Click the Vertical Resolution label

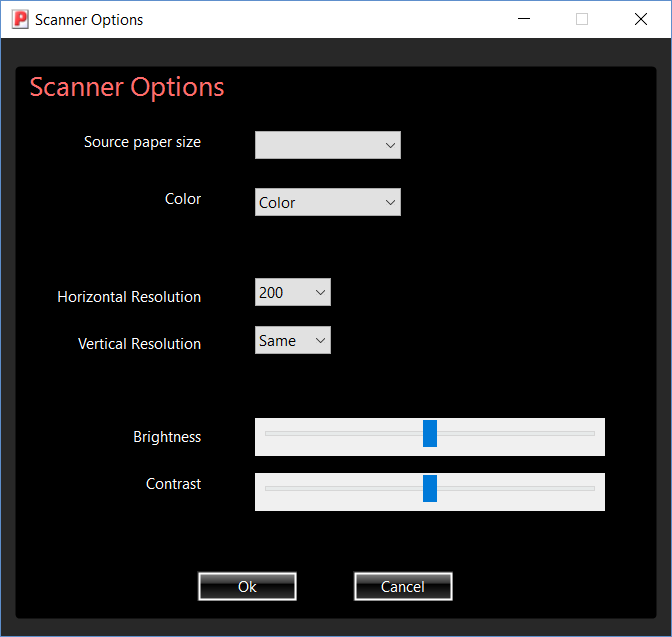click(139, 344)
